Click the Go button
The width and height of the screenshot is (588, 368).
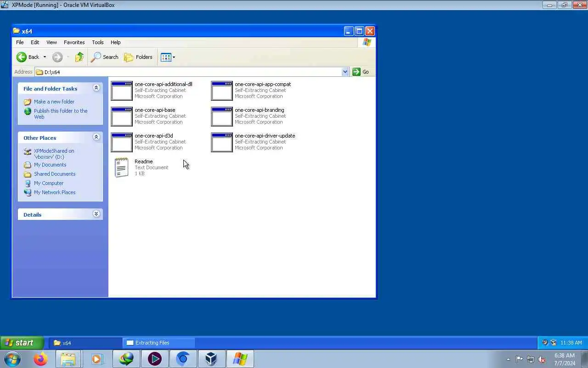pyautogui.click(x=361, y=72)
